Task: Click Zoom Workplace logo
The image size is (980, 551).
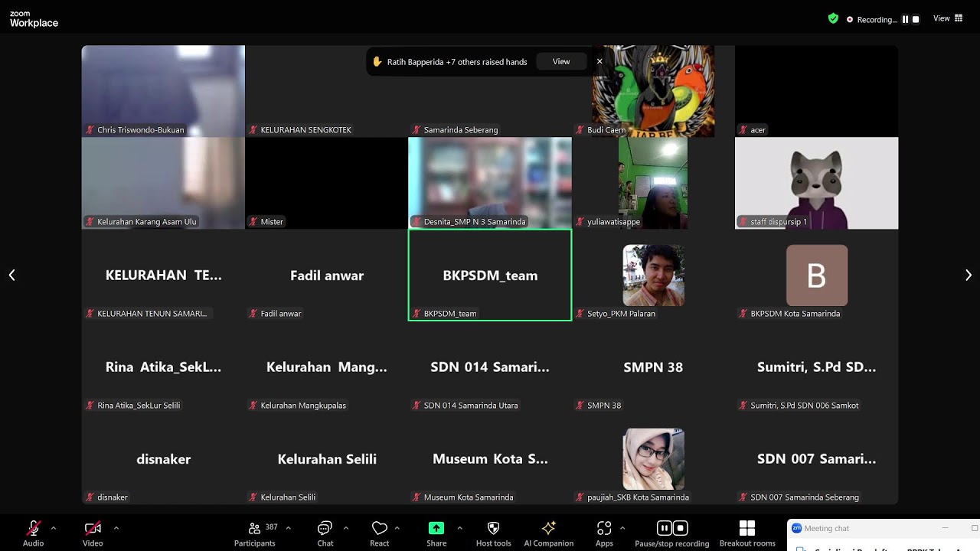Action: (x=34, y=19)
